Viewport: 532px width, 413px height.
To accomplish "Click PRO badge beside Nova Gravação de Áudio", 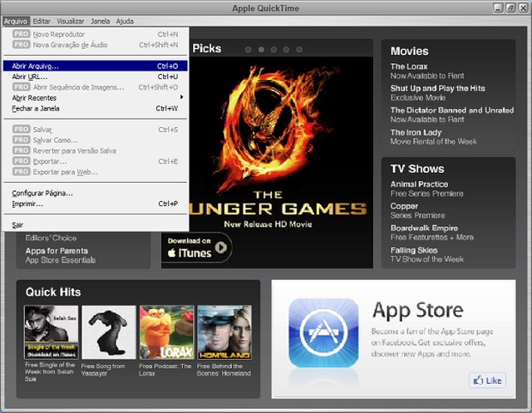I will pos(22,44).
